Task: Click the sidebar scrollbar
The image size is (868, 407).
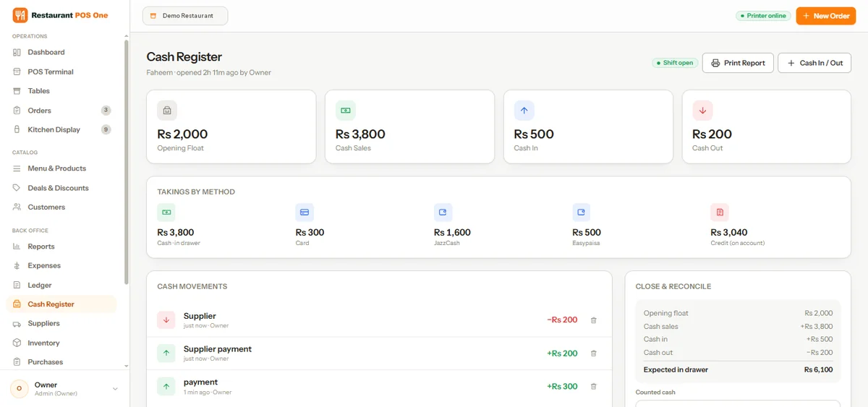Action: (x=127, y=163)
